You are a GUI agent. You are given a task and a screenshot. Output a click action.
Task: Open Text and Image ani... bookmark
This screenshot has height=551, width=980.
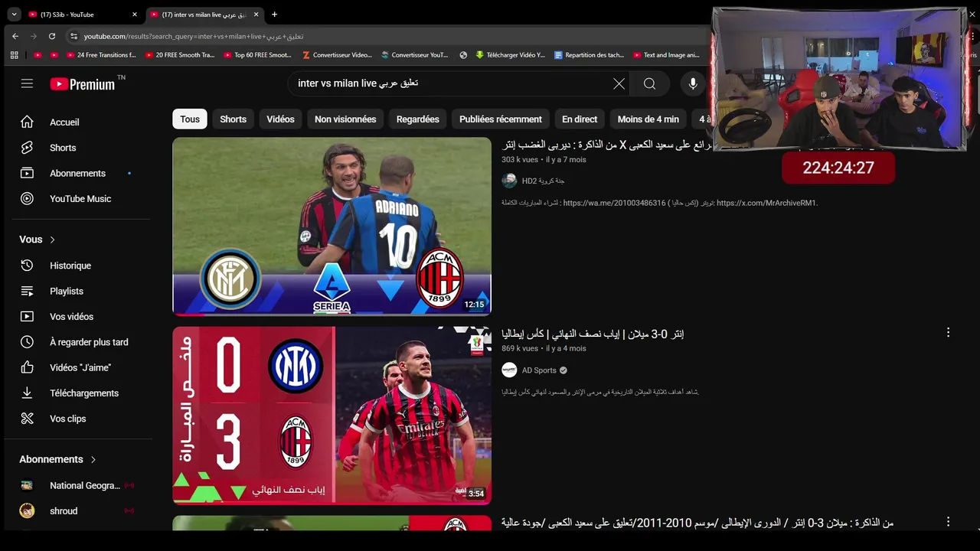pyautogui.click(x=666, y=55)
